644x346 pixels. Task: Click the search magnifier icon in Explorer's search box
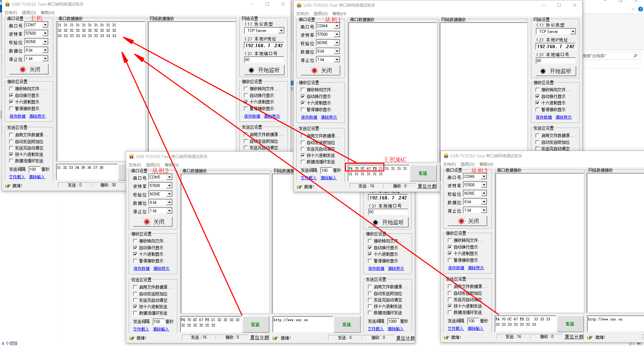(x=635, y=56)
